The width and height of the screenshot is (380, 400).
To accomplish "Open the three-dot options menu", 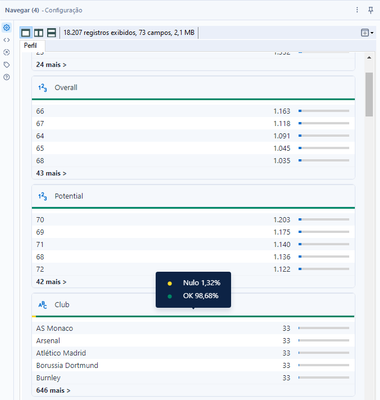I will click(x=357, y=10).
